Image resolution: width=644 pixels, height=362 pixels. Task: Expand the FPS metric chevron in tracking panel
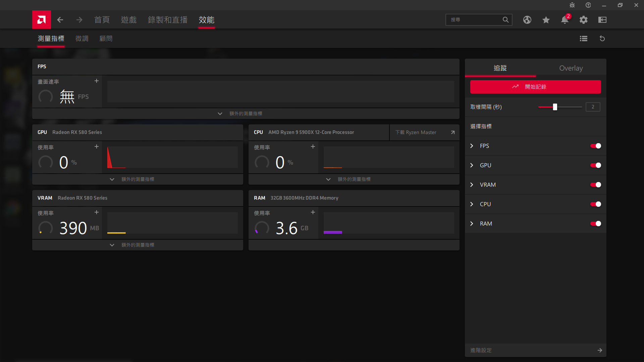click(x=472, y=146)
